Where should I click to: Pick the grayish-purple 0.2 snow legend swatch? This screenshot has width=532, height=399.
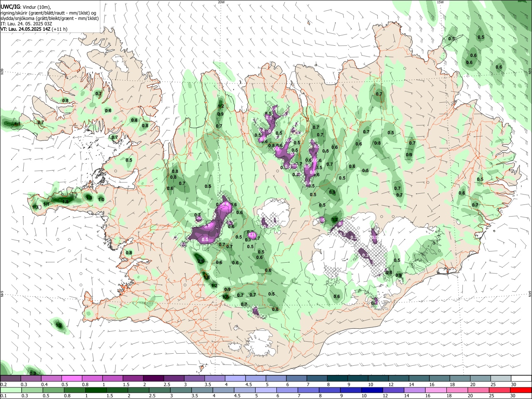(x=10, y=378)
